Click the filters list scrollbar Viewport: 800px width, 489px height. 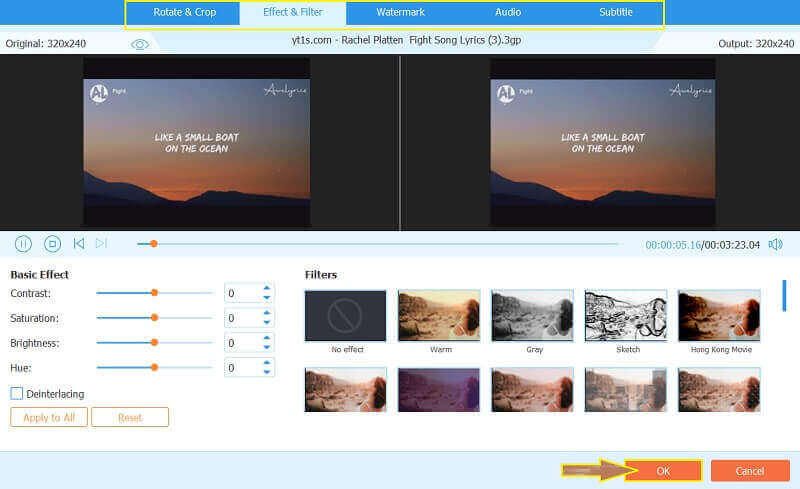(x=784, y=295)
